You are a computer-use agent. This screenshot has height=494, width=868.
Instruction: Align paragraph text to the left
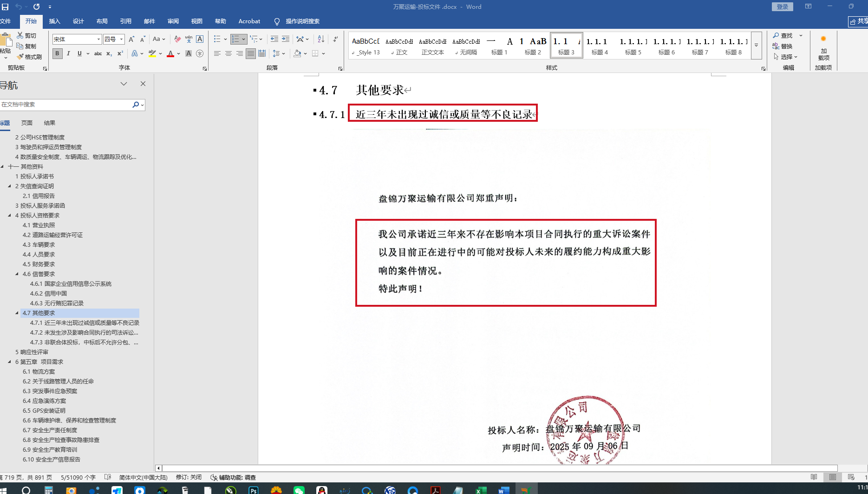(x=217, y=54)
